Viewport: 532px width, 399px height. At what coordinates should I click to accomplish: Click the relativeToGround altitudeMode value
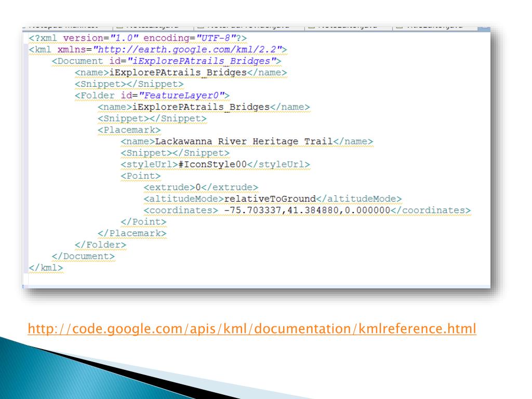pyautogui.click(x=270, y=199)
